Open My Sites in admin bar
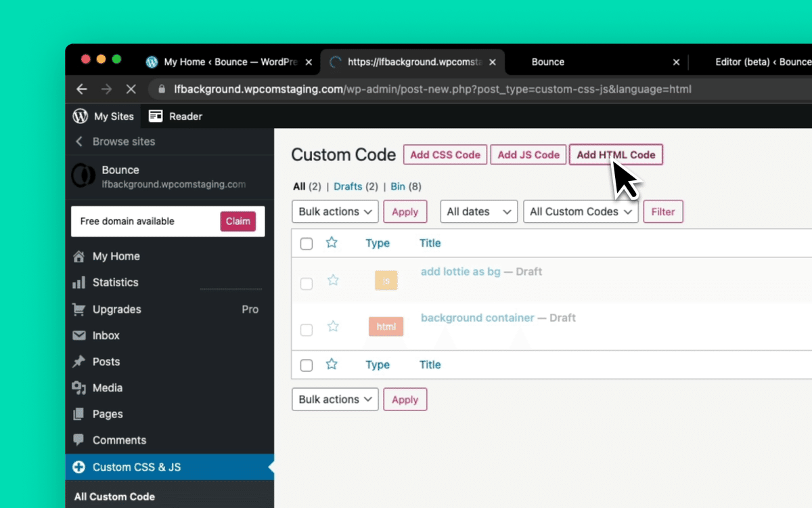The height and width of the screenshot is (508, 812). point(104,116)
